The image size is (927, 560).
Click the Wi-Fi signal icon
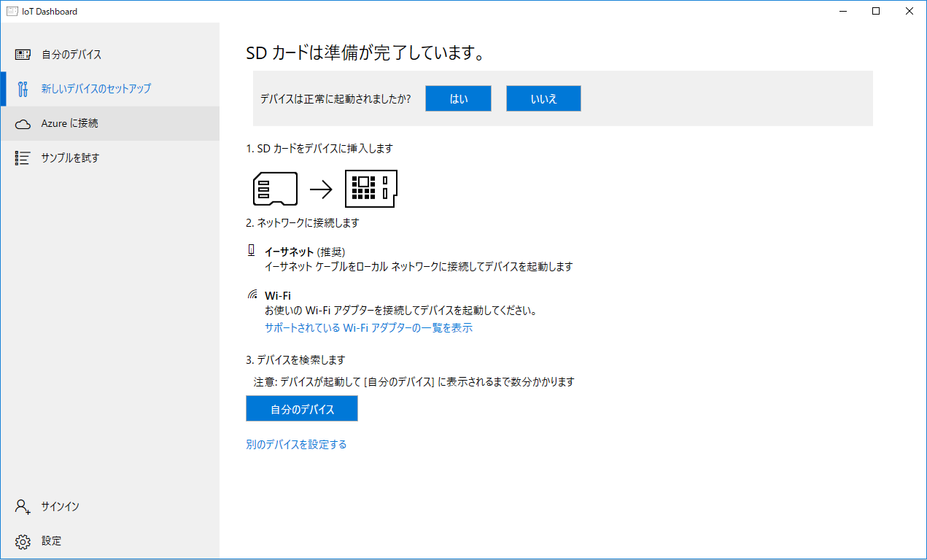click(x=252, y=295)
